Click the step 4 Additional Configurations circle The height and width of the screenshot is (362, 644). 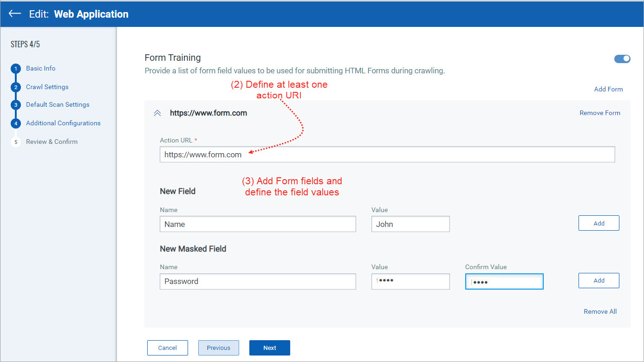pos(16,123)
